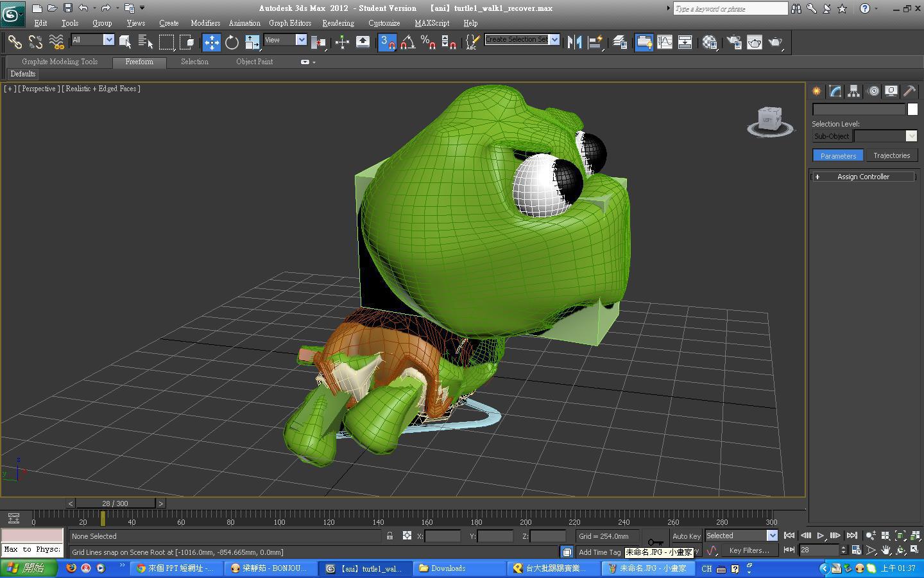This screenshot has width=924, height=578.
Task: Open the Sub-Object selection level dropdown
Action: (x=886, y=136)
